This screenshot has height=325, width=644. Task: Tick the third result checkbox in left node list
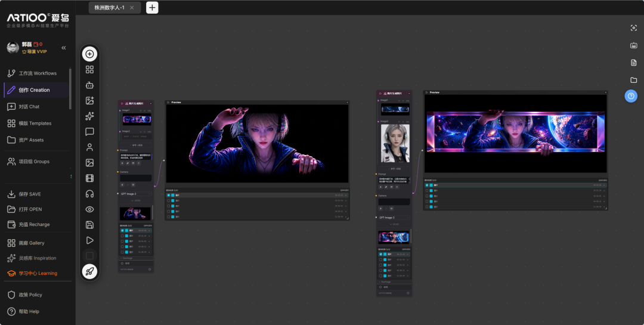(x=122, y=241)
